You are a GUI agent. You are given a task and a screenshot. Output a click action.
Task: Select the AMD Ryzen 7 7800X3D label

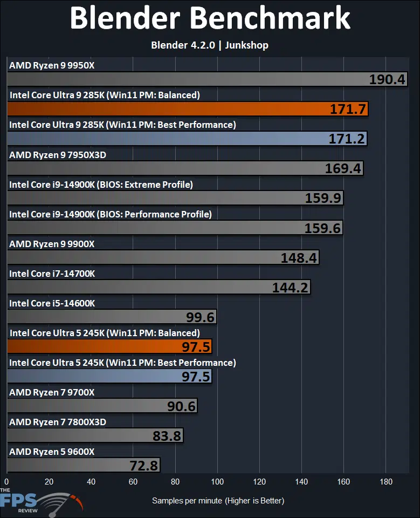pos(58,422)
